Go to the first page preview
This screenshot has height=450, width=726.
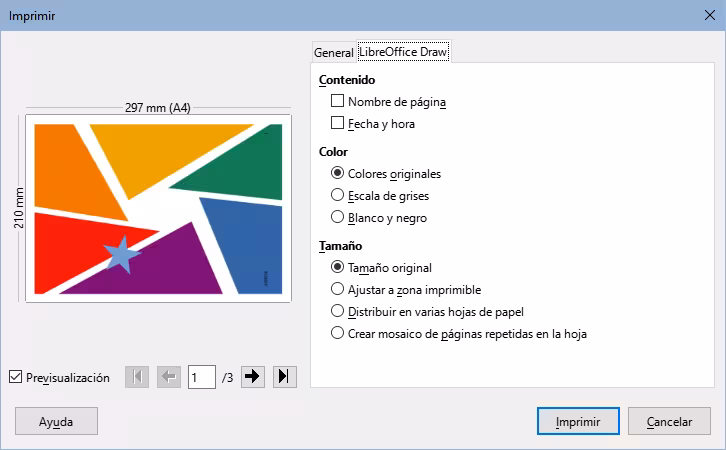pyautogui.click(x=137, y=377)
